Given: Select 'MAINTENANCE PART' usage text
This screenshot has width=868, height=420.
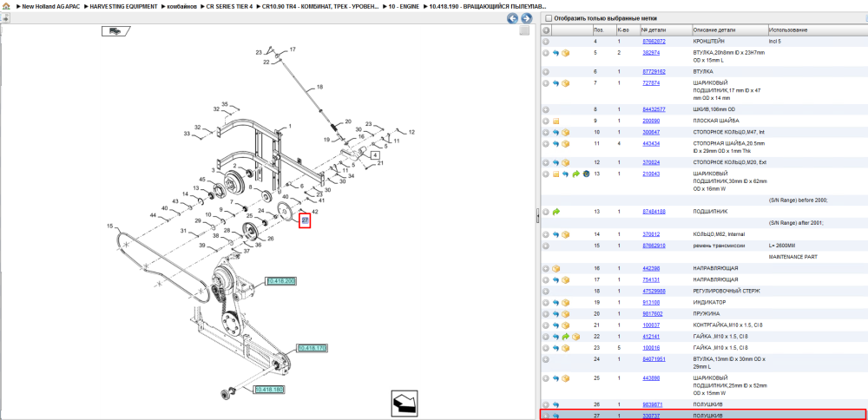Looking at the screenshot, I should [793, 257].
